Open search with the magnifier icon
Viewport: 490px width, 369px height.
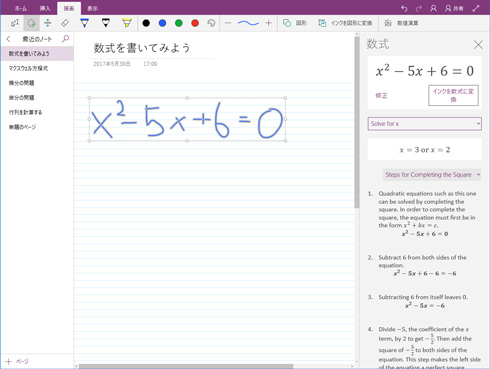[x=66, y=39]
